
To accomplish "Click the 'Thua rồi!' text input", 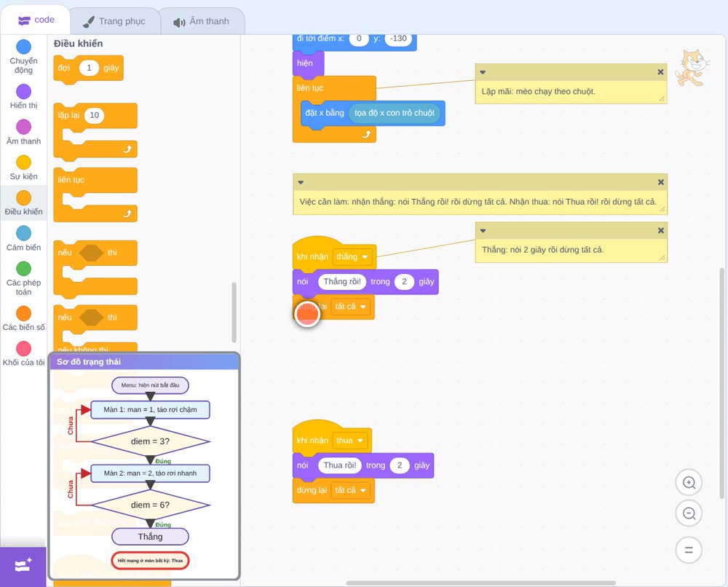I will coord(339,465).
